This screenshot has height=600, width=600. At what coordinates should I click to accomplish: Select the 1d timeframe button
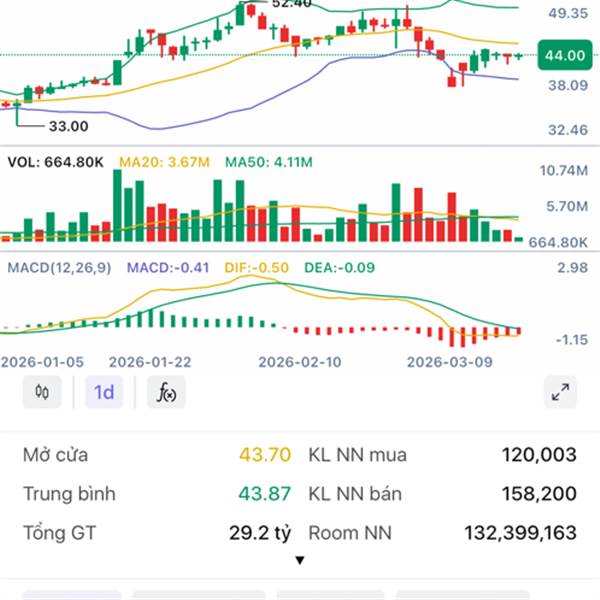[x=104, y=392]
